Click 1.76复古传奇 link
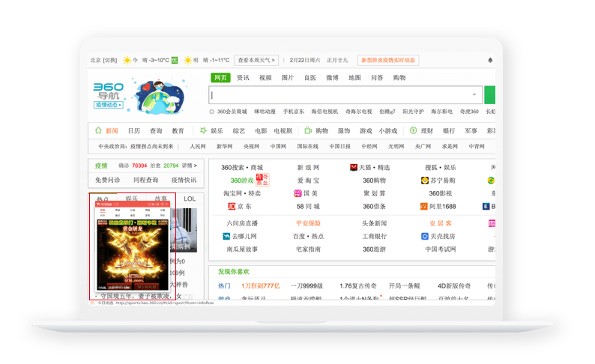595x364 pixels. (358, 286)
